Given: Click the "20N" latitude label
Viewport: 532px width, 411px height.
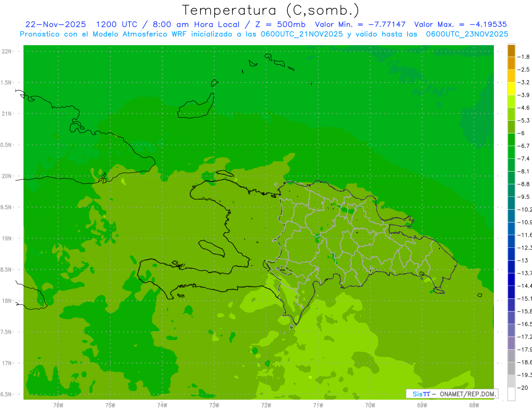Looking at the screenshot, I should pyautogui.click(x=8, y=176).
